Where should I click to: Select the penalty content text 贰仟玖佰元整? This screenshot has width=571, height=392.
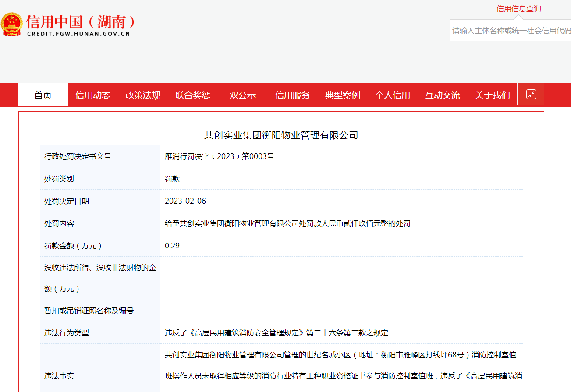(x=358, y=223)
